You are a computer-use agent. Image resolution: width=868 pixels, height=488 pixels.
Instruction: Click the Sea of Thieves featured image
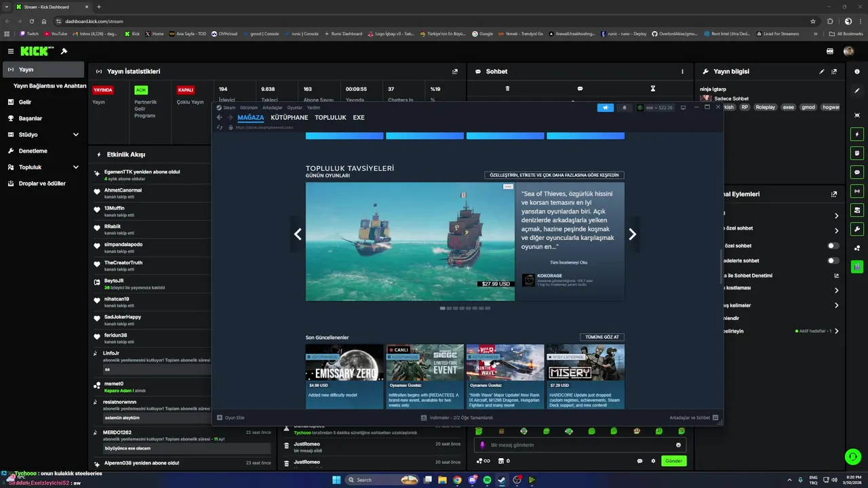(x=410, y=241)
